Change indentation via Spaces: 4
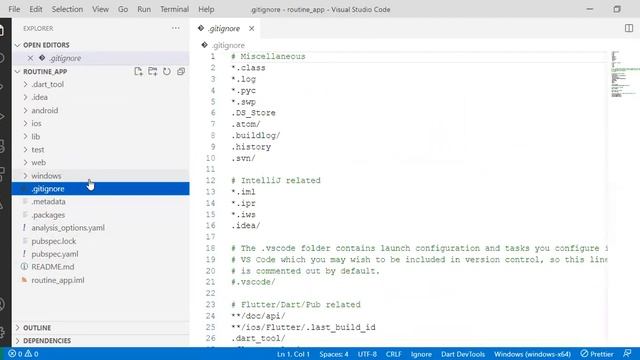Viewport: 640px width, 360px height. point(333,354)
